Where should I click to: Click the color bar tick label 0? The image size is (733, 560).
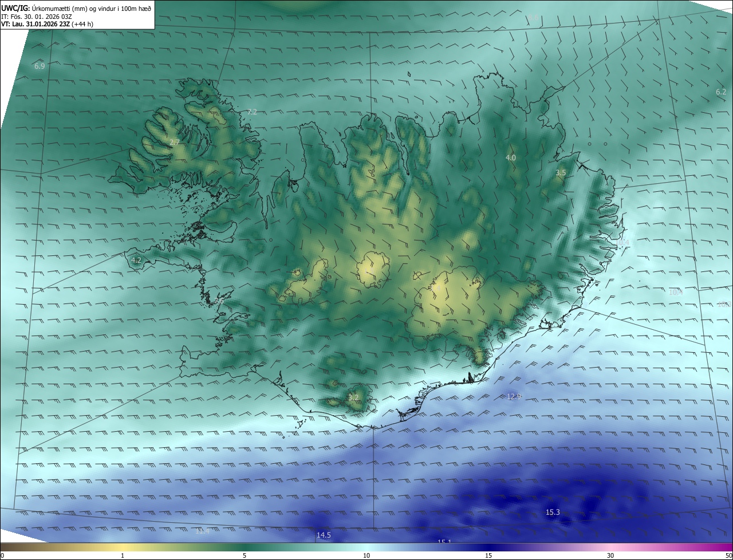(x=2, y=555)
